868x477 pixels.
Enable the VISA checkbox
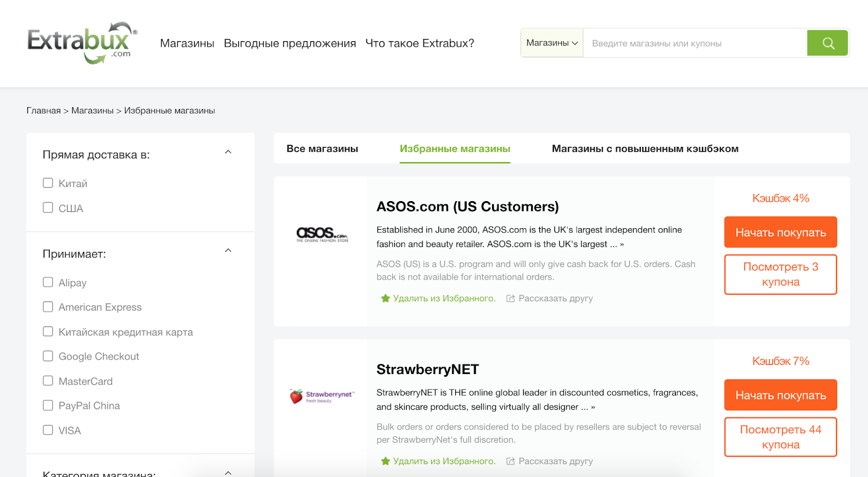pyautogui.click(x=48, y=430)
